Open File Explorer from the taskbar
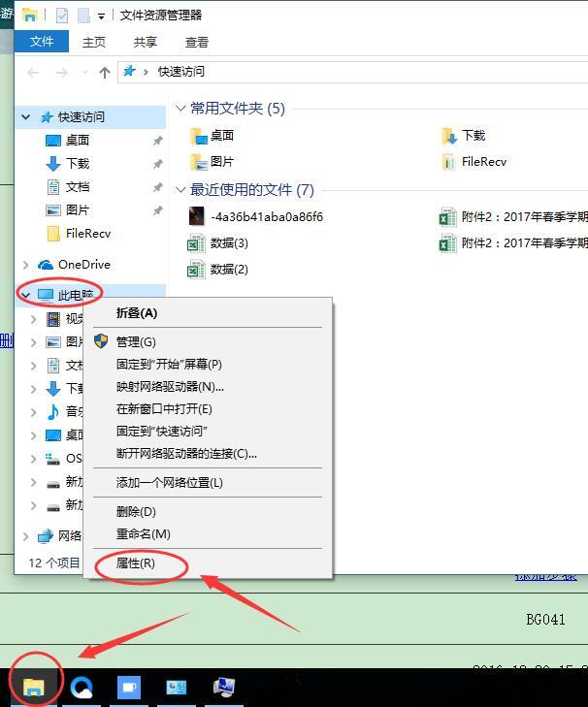The height and width of the screenshot is (707, 588). point(34,688)
